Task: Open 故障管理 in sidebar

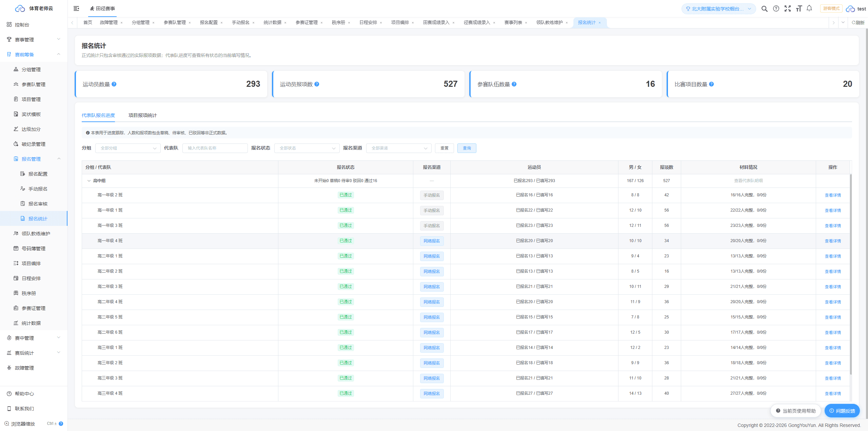Action: (x=34, y=368)
